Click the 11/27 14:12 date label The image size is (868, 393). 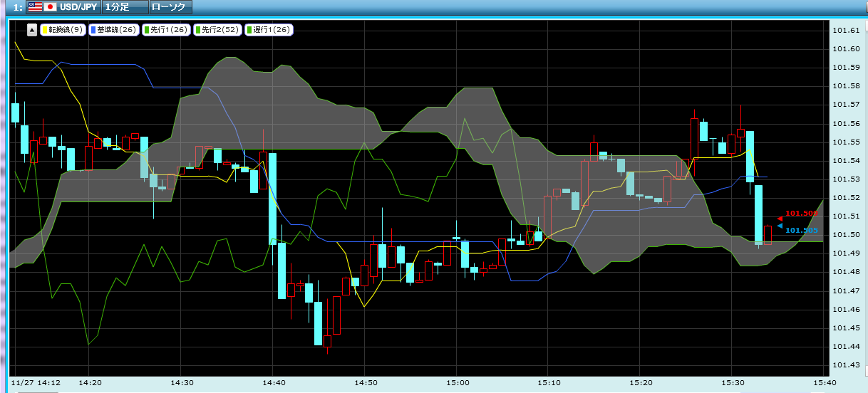click(36, 382)
